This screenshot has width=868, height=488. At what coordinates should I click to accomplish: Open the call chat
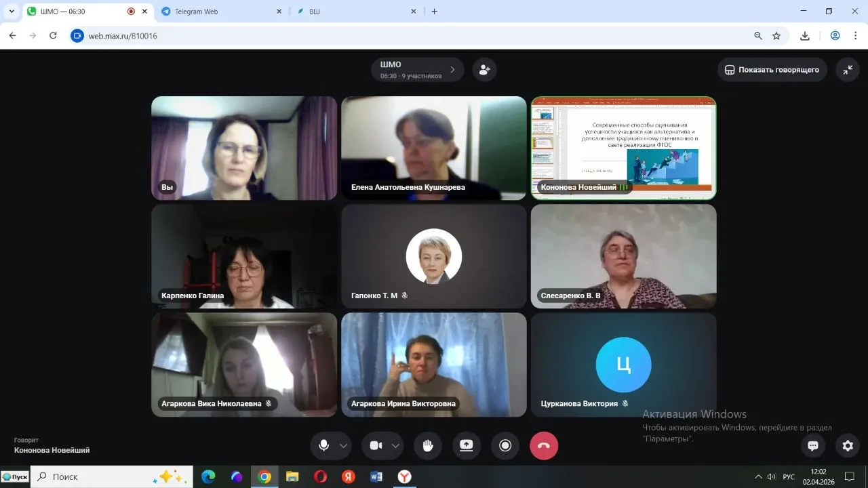[812, 445]
